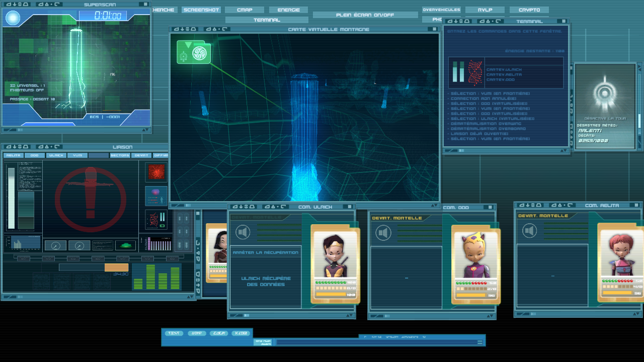The image size is (644, 362).
Task: Open the Sectors tab in Liaison
Action: [x=120, y=155]
